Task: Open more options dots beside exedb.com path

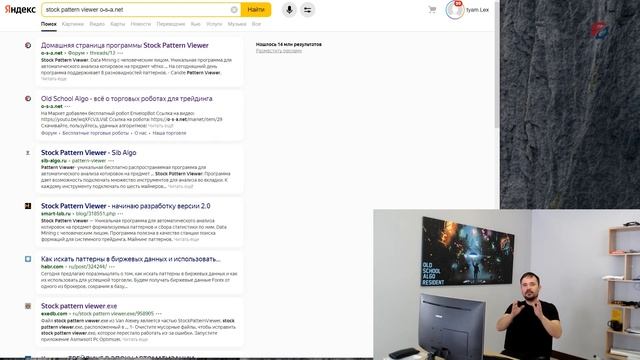Action: [158, 314]
